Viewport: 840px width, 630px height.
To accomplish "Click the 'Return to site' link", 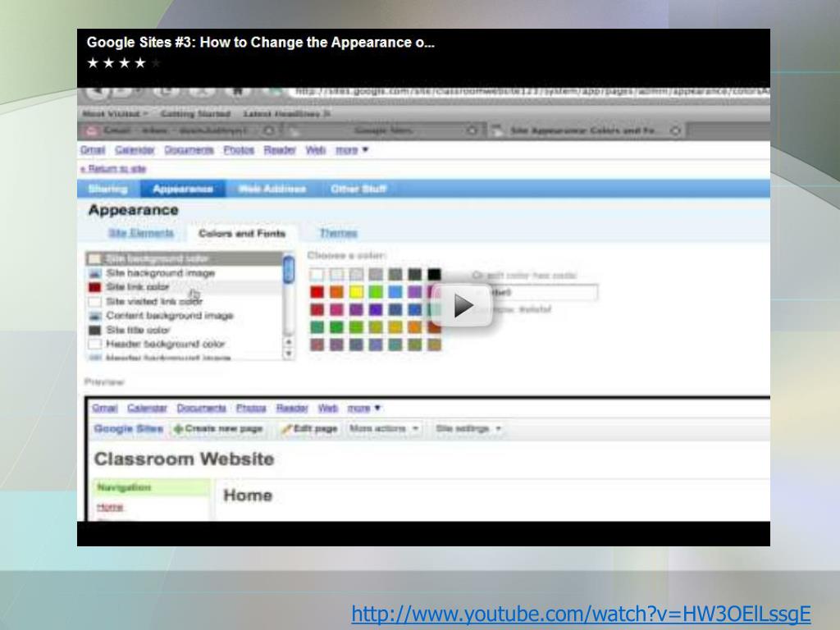I will pos(113,169).
